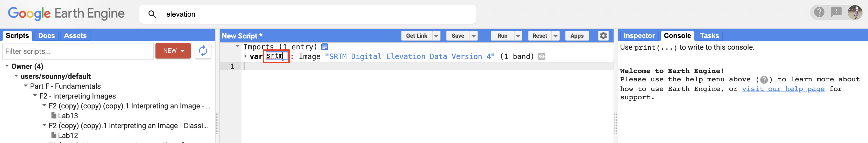Collapse the Imports section
868x143 pixels.
pyautogui.click(x=238, y=46)
